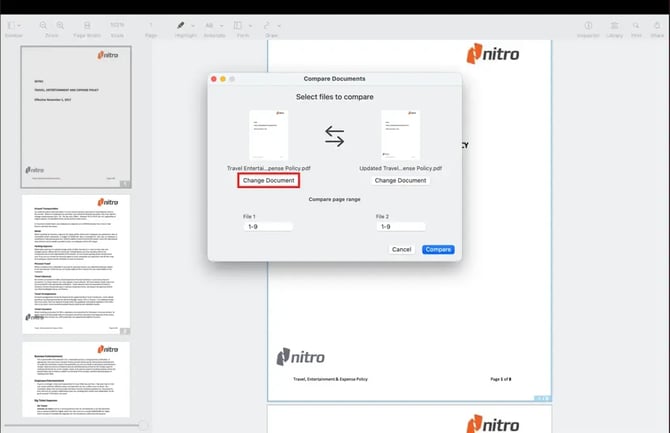Screen dimensions: 670x433
Task: Close the Compare Documents dialog with red button
Action: (214, 79)
